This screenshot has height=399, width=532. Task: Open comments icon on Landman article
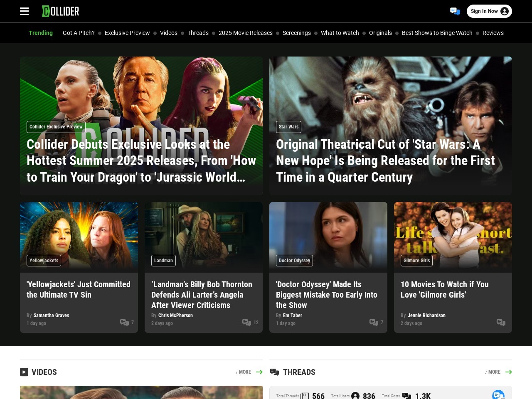(246, 323)
